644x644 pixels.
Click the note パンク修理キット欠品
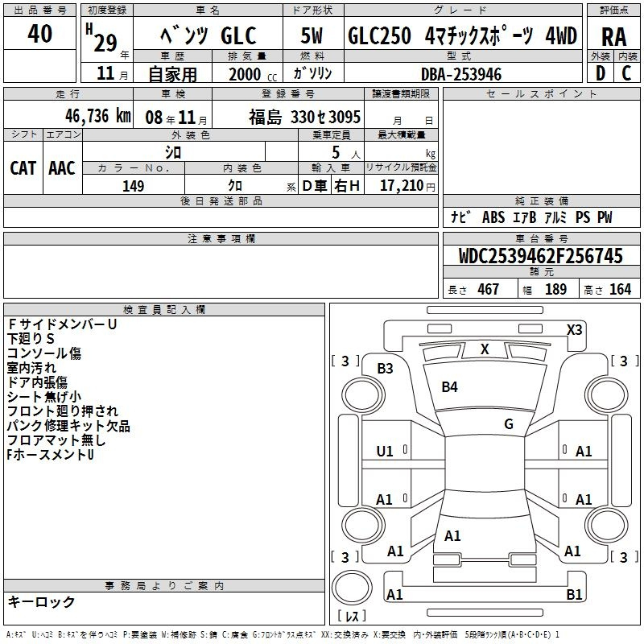(68, 426)
